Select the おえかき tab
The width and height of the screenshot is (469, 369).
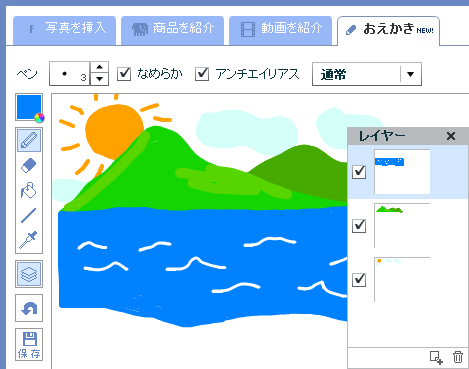389,31
